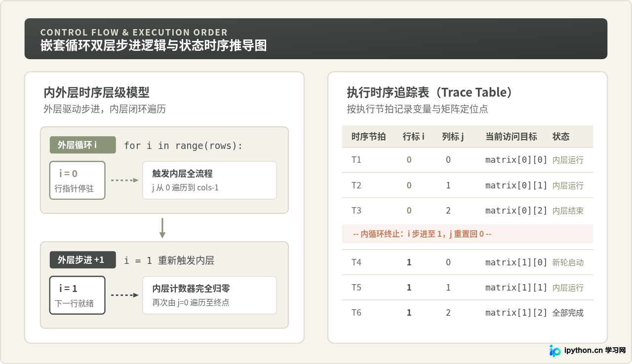Click the cell "matrix[1][1]"

[516, 288]
